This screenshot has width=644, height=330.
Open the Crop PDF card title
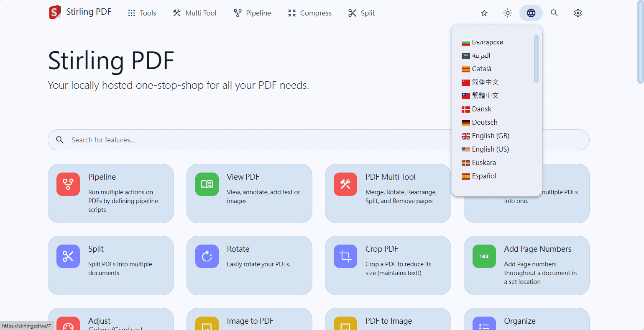click(382, 249)
